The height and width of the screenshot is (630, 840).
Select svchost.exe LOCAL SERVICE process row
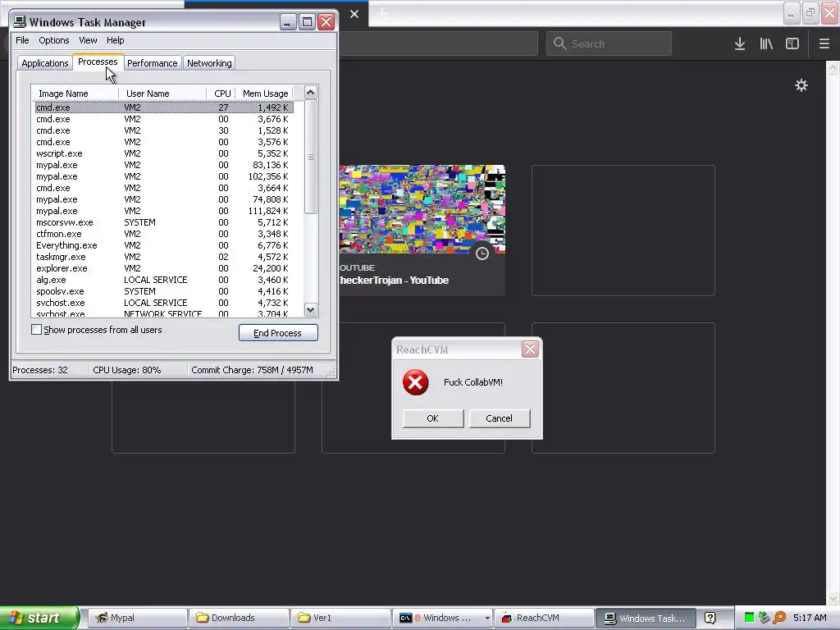click(164, 303)
